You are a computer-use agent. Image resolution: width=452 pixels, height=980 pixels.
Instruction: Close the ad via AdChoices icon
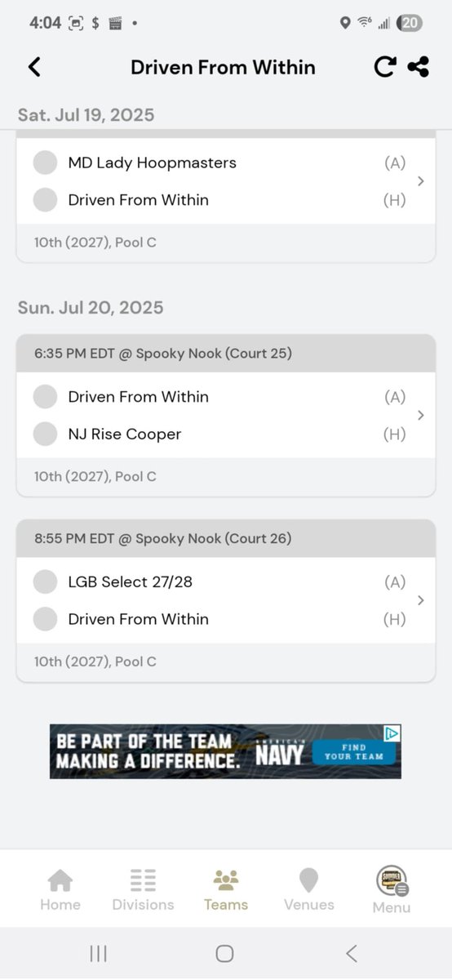pos(392,733)
